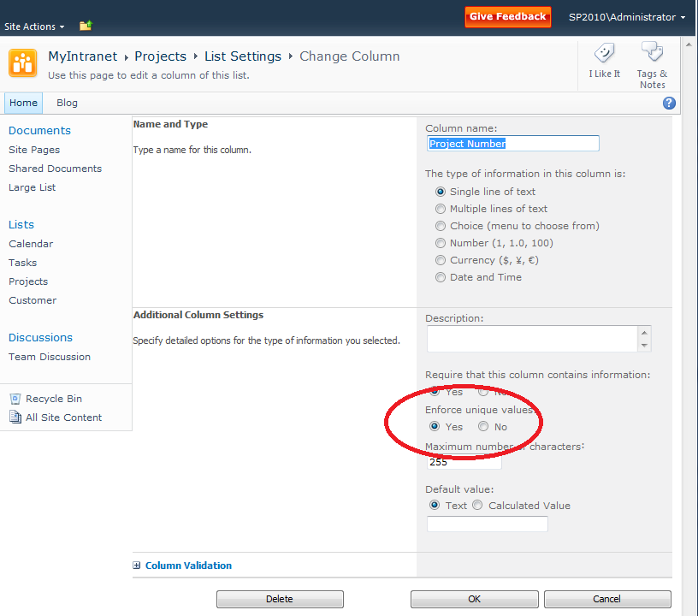
Task: Set Enforce unique values to No
Action: (x=483, y=427)
